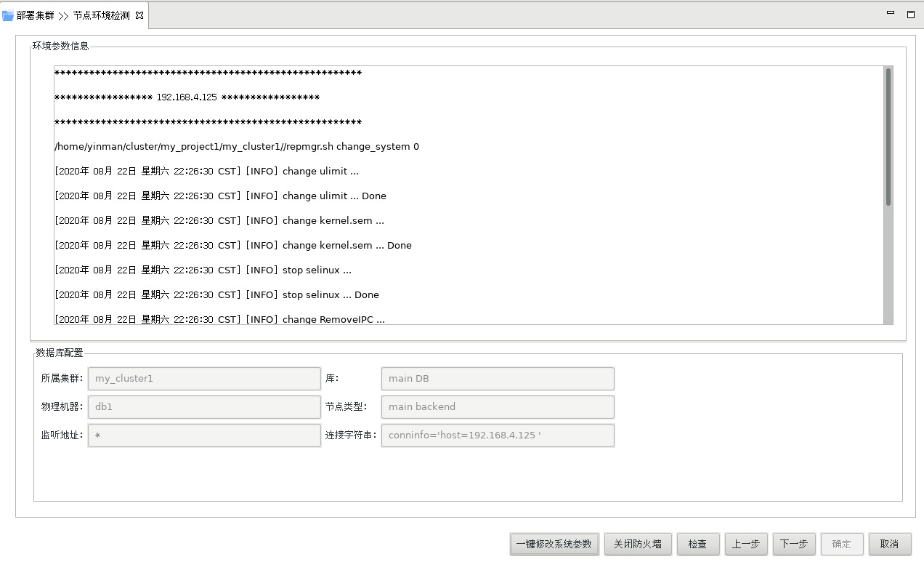Click the repmgr.sh change_system 0 line
Image resolution: width=924 pixels, height=570 pixels.
click(237, 147)
